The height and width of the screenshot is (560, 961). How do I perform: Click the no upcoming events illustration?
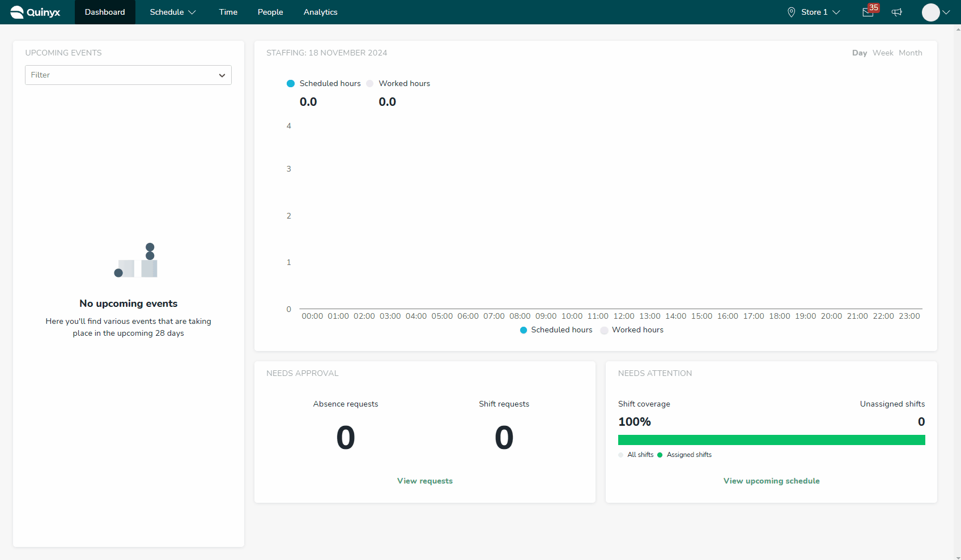pyautogui.click(x=136, y=260)
